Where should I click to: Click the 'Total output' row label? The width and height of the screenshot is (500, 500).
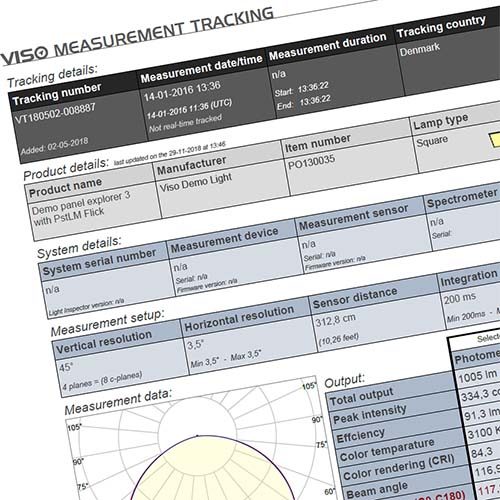(361, 397)
